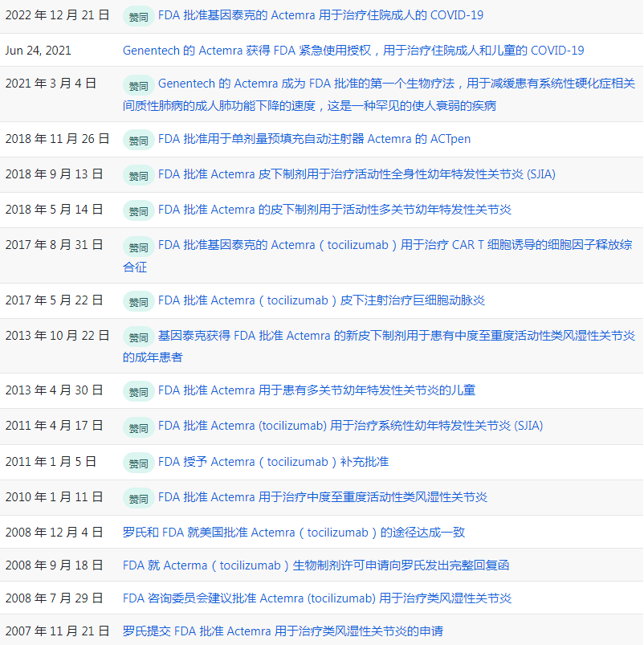Image resolution: width=644 pixels, height=645 pixels.
Task: Open the 2018年9月13日 subcutaneous Actemra (SJIA) approval link
Action: tap(357, 174)
